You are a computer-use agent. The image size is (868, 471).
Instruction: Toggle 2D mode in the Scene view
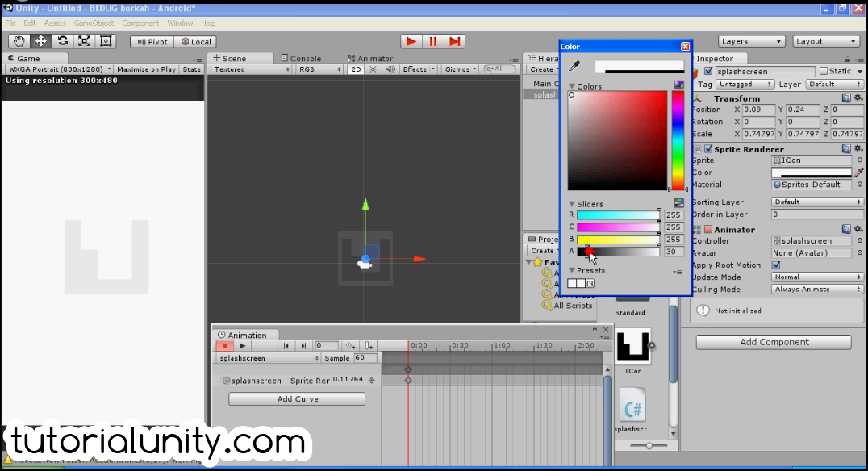[x=354, y=69]
